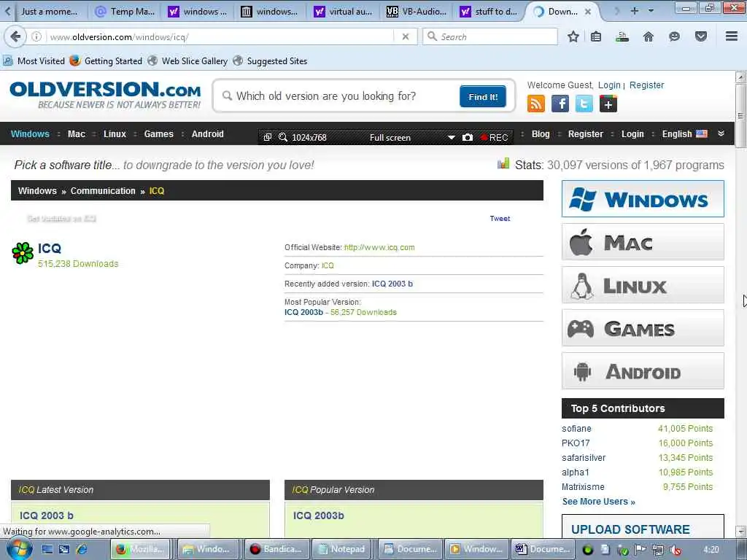Open the Games navigation menu item

pos(158,134)
